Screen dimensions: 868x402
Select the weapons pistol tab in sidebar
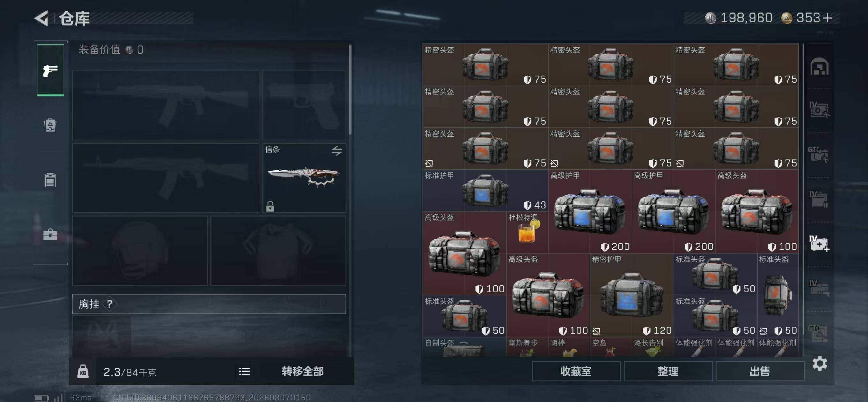point(50,70)
